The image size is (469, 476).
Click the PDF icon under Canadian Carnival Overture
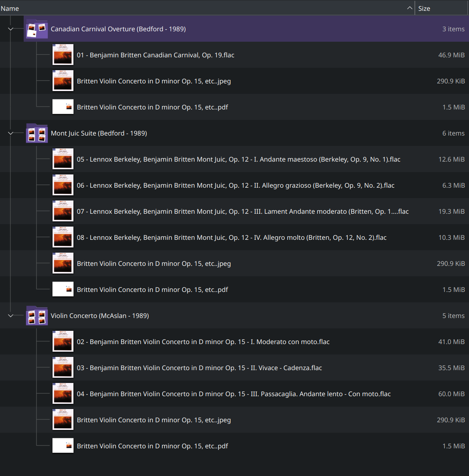coord(63,107)
